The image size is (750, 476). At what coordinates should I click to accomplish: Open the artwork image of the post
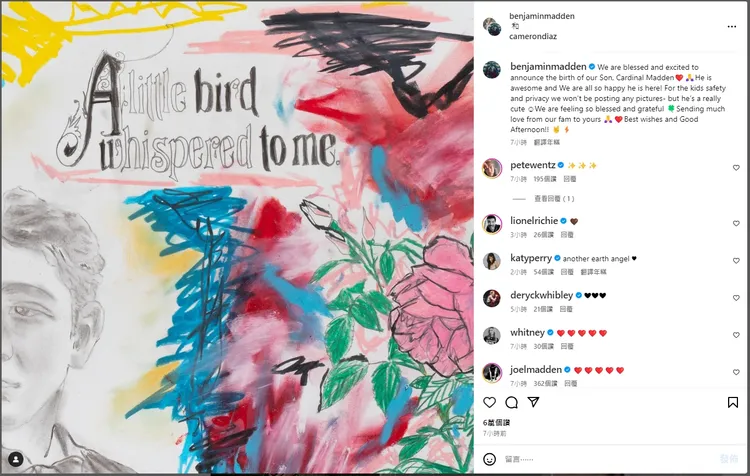[237, 238]
